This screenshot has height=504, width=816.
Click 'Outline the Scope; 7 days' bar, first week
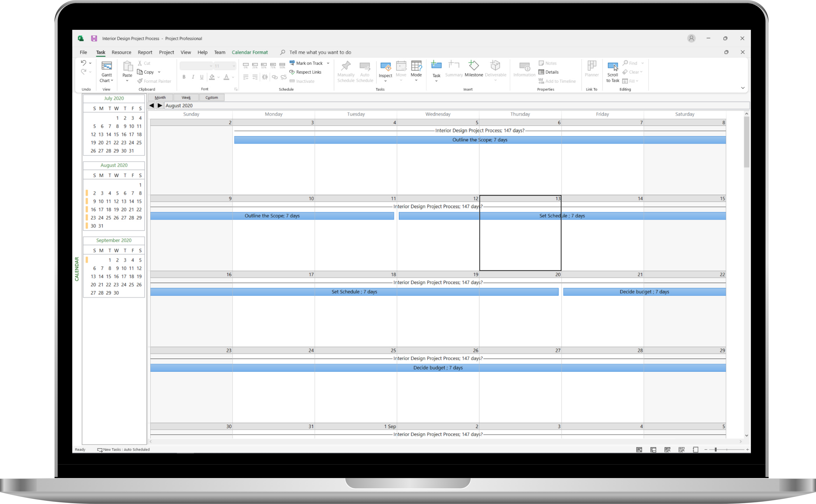click(x=480, y=140)
